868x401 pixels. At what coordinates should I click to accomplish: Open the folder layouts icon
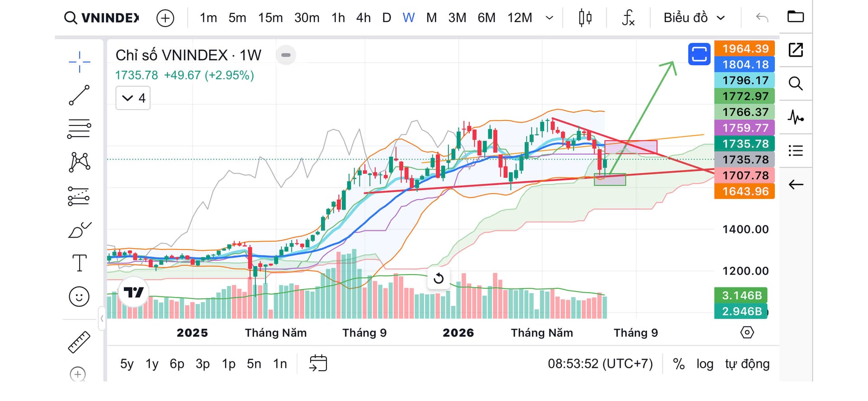(796, 17)
